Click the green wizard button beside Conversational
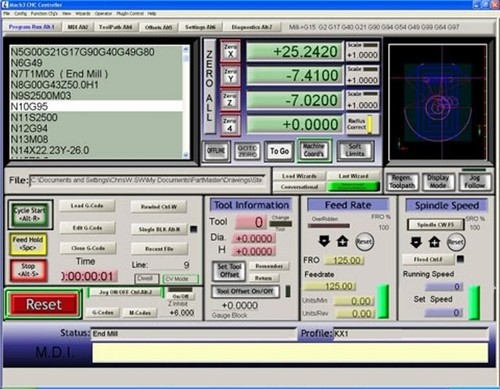 [x=353, y=186]
